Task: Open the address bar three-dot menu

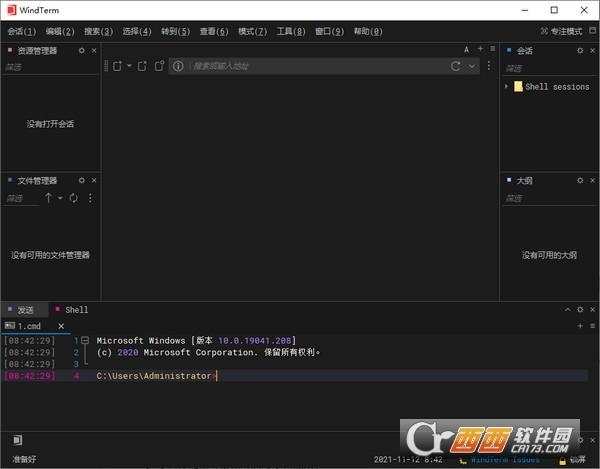Action: pyautogui.click(x=489, y=66)
